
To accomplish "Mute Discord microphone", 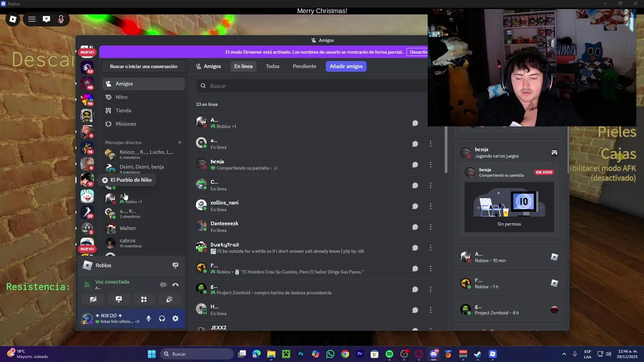I will click(148, 318).
